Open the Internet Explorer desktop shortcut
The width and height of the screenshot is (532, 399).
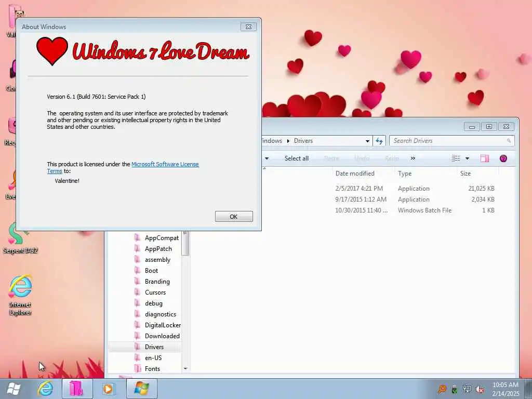tap(20, 295)
